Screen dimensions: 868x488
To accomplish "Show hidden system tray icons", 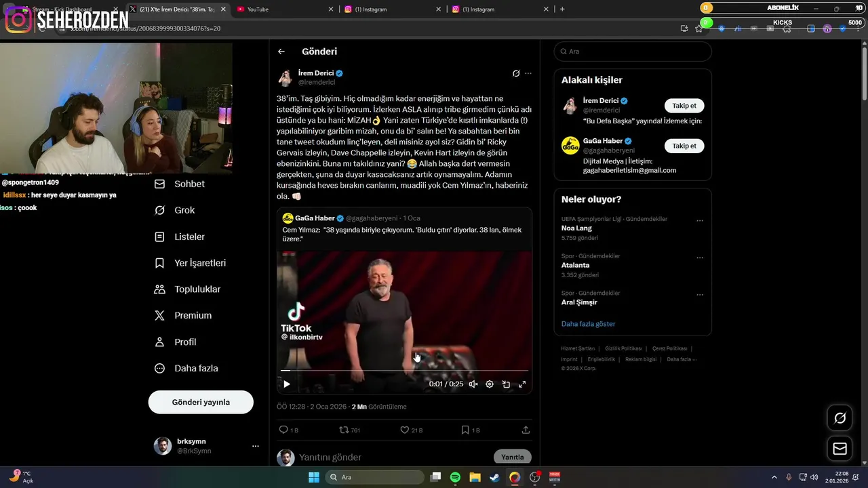I will click(774, 477).
